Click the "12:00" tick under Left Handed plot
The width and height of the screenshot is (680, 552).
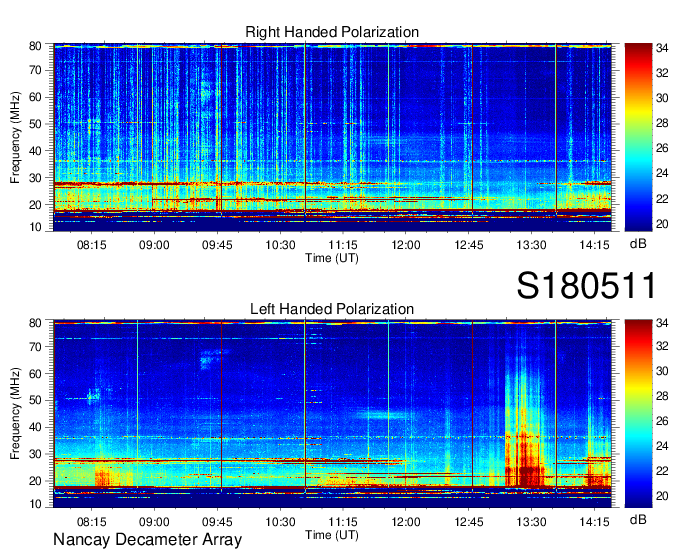click(x=406, y=522)
